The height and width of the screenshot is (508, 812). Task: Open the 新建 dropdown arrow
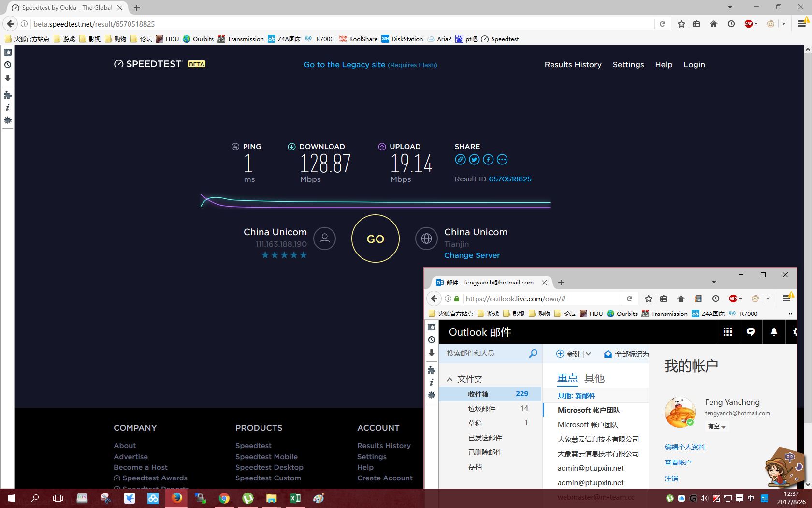(588, 354)
